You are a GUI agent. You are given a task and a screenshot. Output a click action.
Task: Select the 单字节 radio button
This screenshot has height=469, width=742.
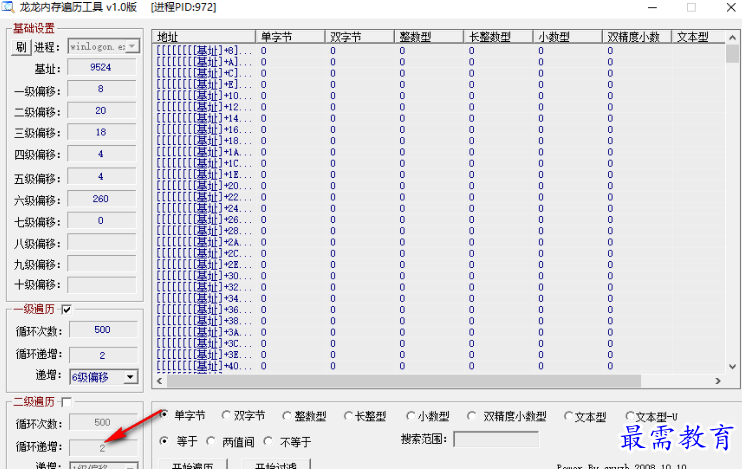(164, 415)
